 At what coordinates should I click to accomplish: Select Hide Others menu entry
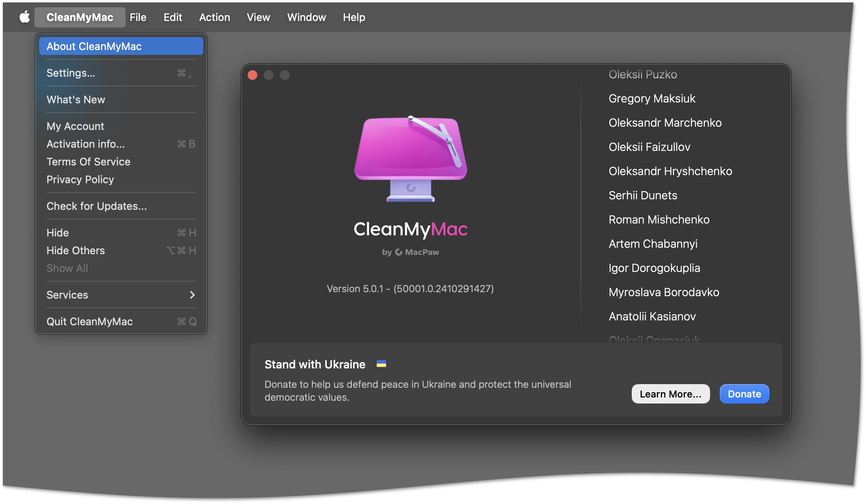pos(121,251)
